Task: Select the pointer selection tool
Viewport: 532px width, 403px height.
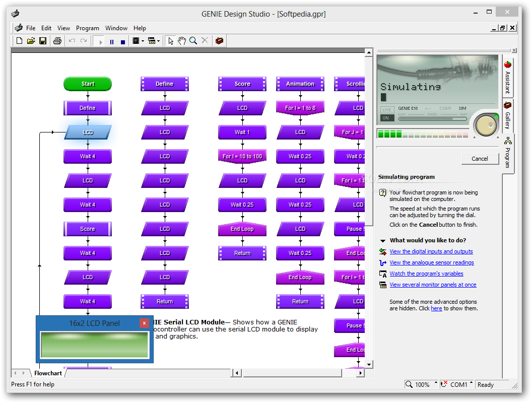Action: pos(171,41)
